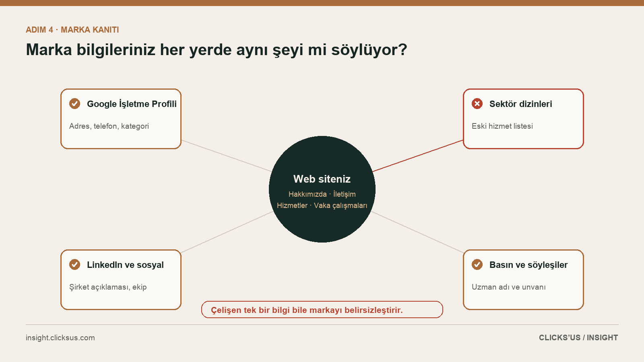This screenshot has width=644, height=362.
Task: Select the 'Sektör dizinleri' card title
Action: (520, 104)
